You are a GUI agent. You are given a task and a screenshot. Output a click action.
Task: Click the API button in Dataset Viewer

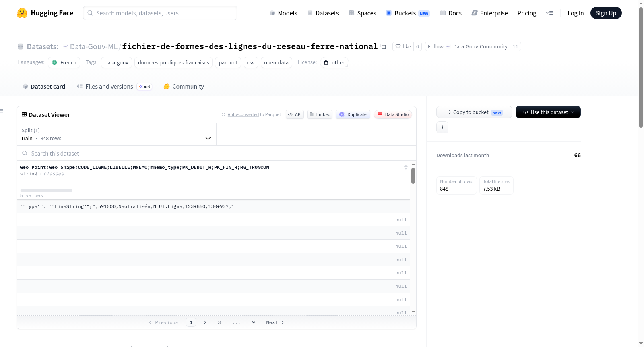295,114
